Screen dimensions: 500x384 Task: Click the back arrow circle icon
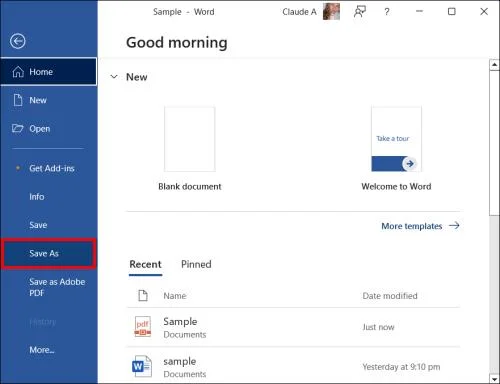[x=18, y=41]
